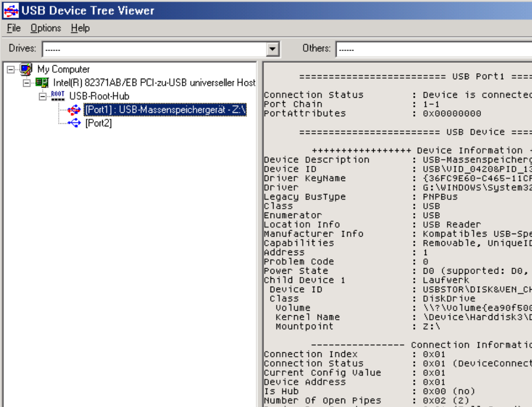Click the Drives combo box text area
532x407 pixels.
tap(150, 49)
